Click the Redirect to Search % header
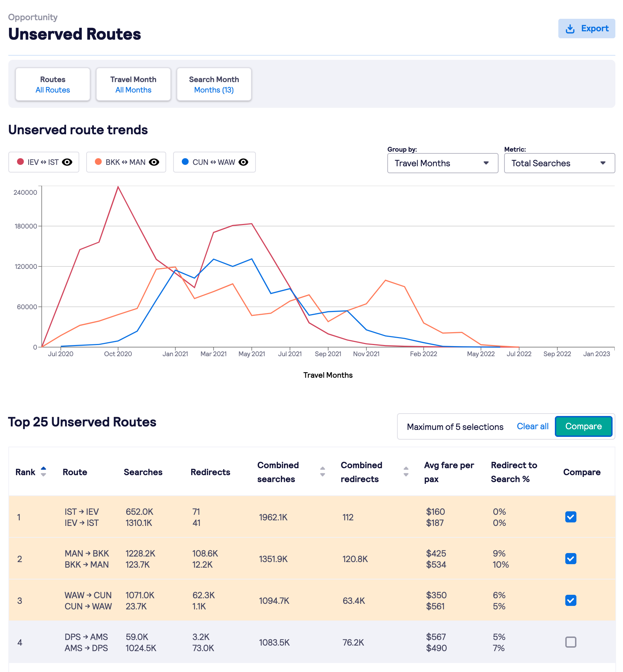 514,472
